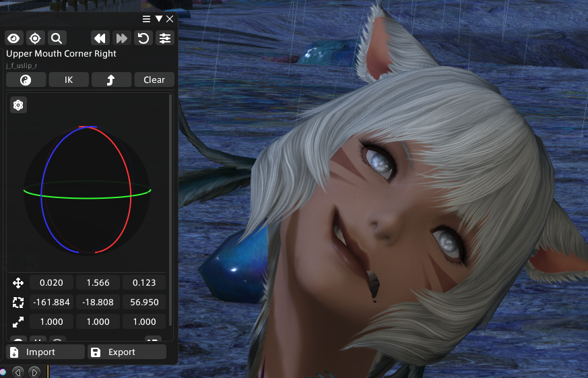The height and width of the screenshot is (378, 588).
Task: Click the position field showing 0.123
Action: pos(144,283)
